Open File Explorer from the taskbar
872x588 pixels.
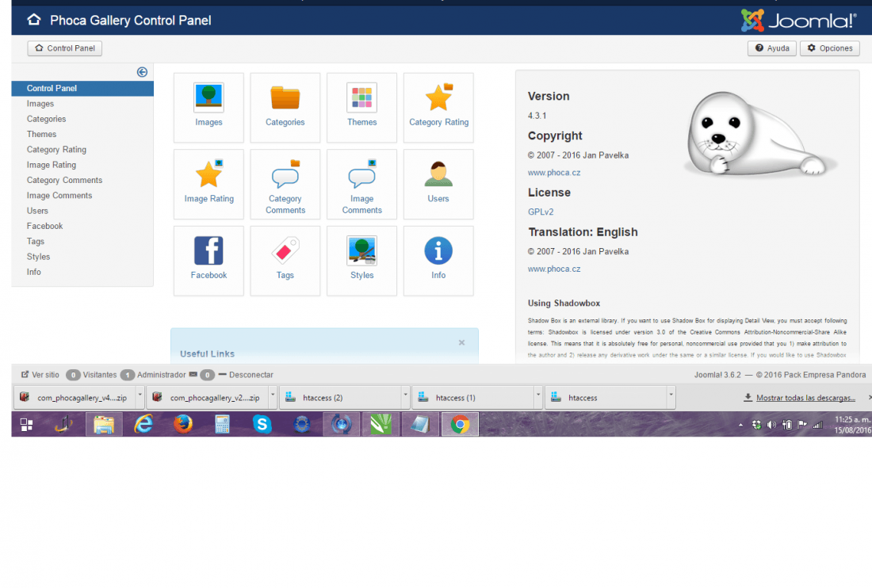pos(104,425)
